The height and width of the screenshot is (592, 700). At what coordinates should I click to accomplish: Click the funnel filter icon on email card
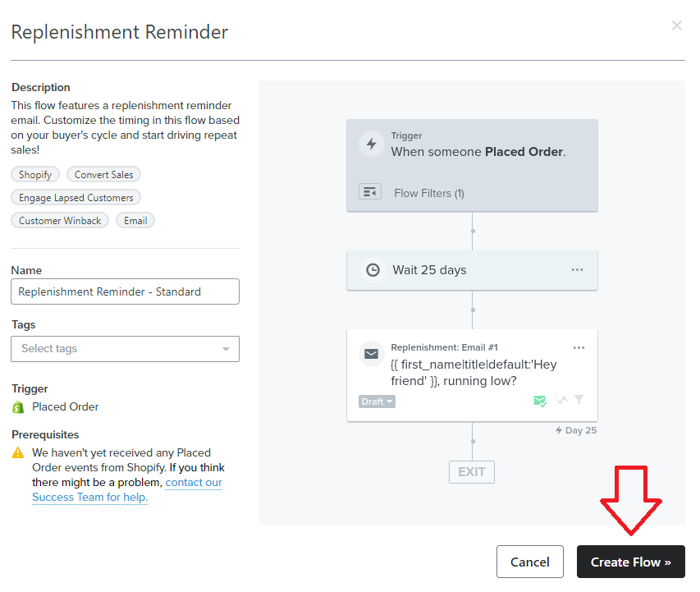click(x=579, y=399)
